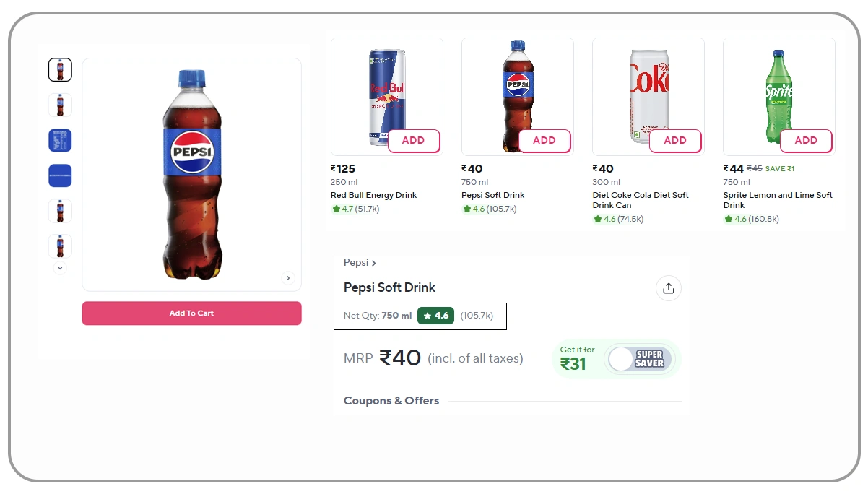Click Pepsi Soft Drink's star rating icon
Screen dimensions: 868x494
(466, 209)
